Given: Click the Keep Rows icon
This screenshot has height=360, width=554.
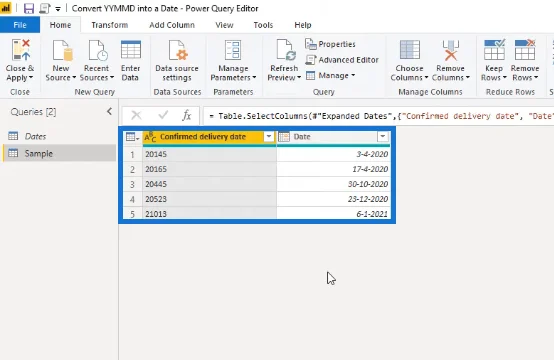Looking at the screenshot, I should (x=494, y=50).
